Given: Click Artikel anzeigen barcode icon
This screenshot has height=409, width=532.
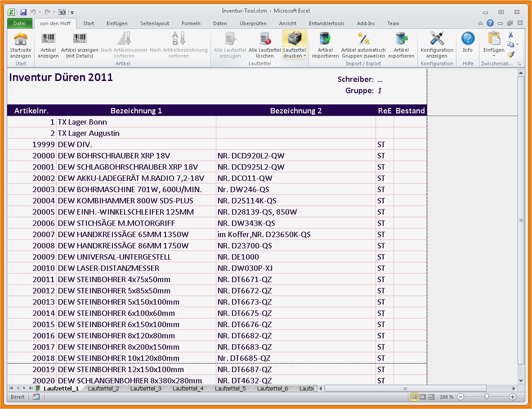Looking at the screenshot, I should click(x=48, y=39).
